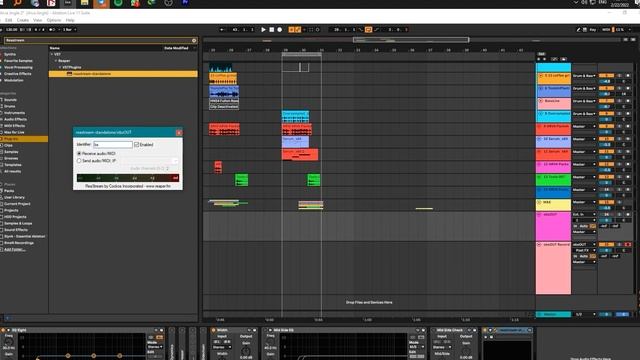The image size is (640, 360).
Task: Select the reastream-standalone plugin entry
Action: coord(123,74)
